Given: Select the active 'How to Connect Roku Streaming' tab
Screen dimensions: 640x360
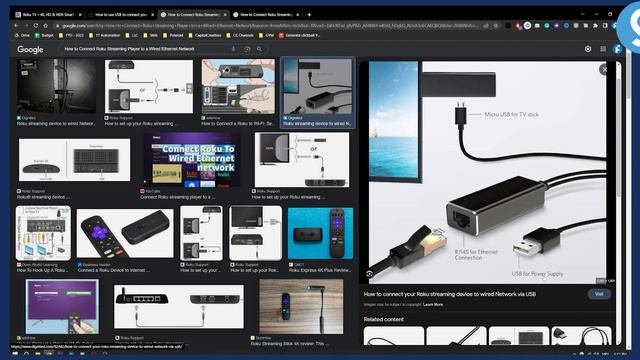Looking at the screenshot, I should 193,15.
